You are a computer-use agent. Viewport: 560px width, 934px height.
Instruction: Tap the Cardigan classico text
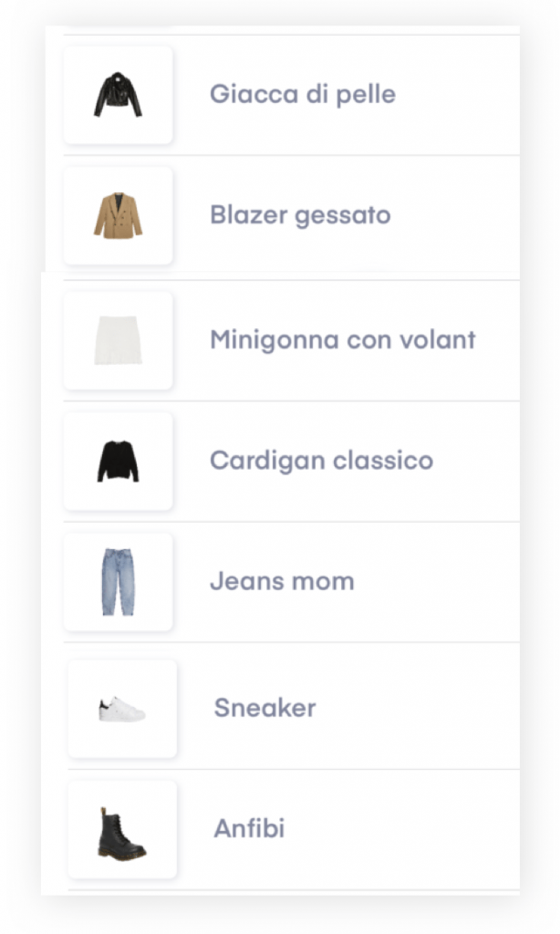click(x=321, y=460)
